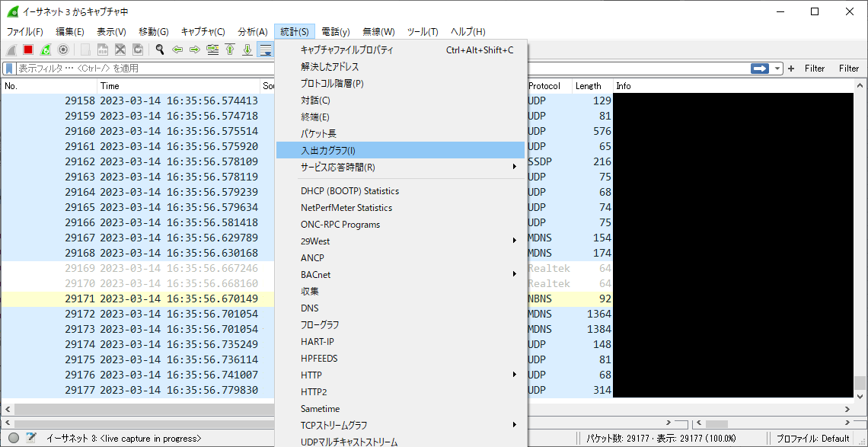Go forward to next packet arrow
The image size is (868, 447).
click(195, 49)
